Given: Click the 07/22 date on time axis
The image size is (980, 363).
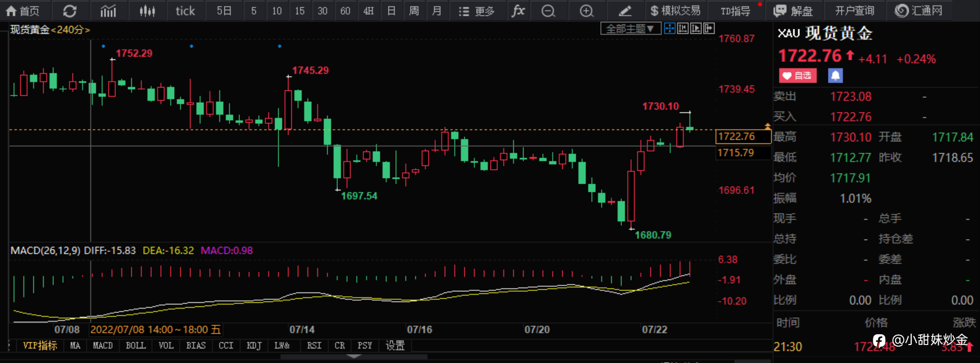Looking at the screenshot, I should [x=655, y=329].
